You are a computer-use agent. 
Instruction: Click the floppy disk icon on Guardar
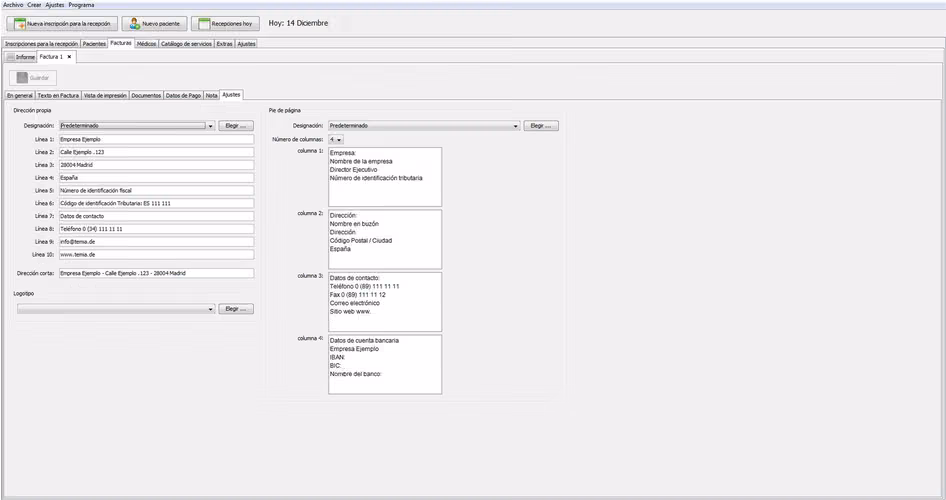pyautogui.click(x=22, y=78)
